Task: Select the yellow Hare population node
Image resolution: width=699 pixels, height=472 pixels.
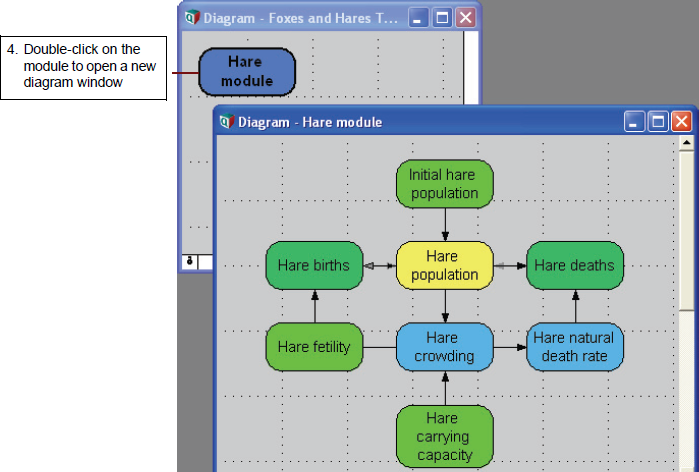Action: tap(444, 266)
